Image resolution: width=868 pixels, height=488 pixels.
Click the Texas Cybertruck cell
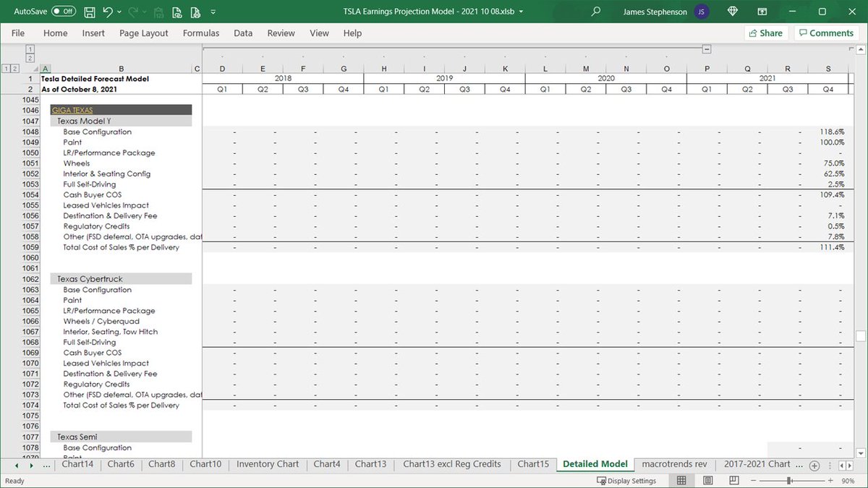[x=122, y=279]
